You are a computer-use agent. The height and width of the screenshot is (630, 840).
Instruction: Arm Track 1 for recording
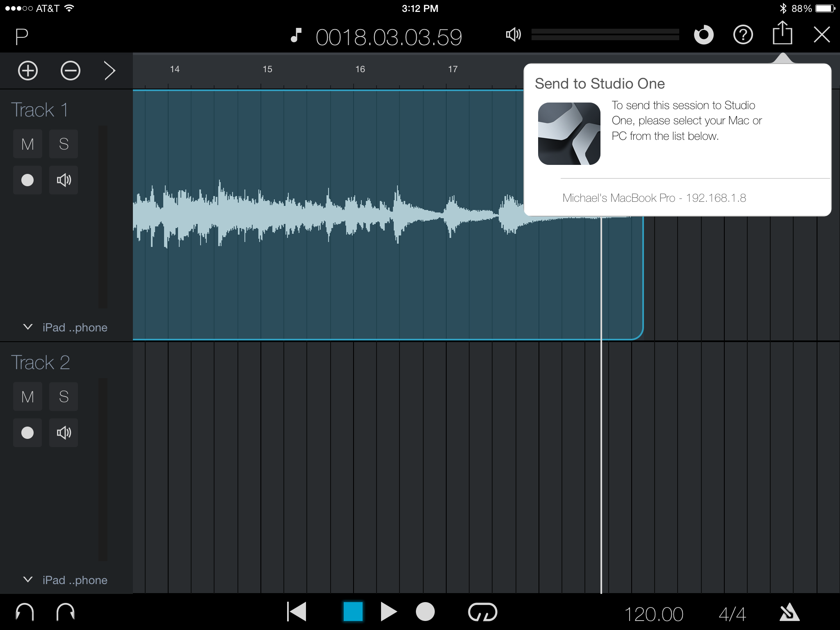click(27, 180)
